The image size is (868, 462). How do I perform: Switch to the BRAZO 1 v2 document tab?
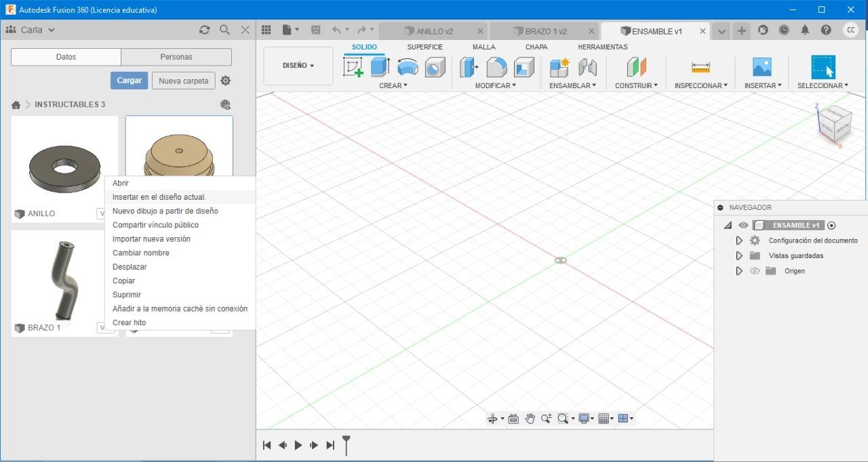[x=545, y=31]
